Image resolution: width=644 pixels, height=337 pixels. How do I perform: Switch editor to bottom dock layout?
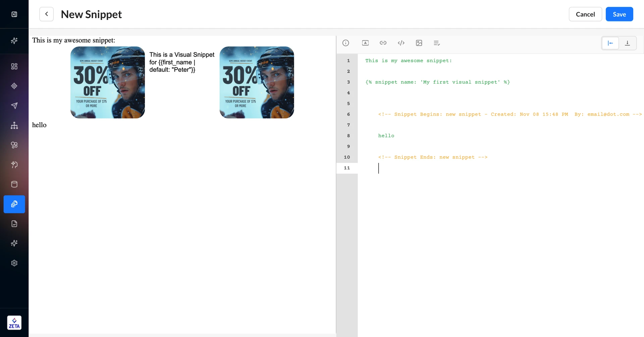(x=628, y=43)
